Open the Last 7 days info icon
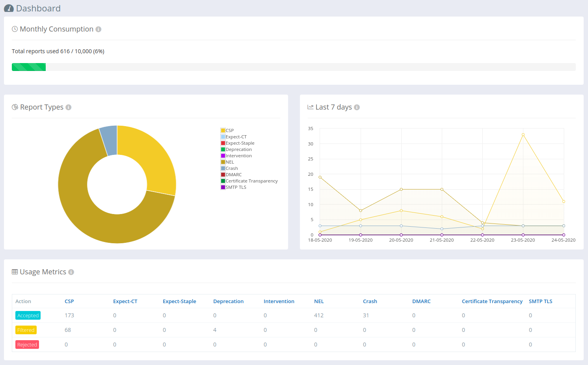This screenshot has width=588, height=365. (357, 107)
